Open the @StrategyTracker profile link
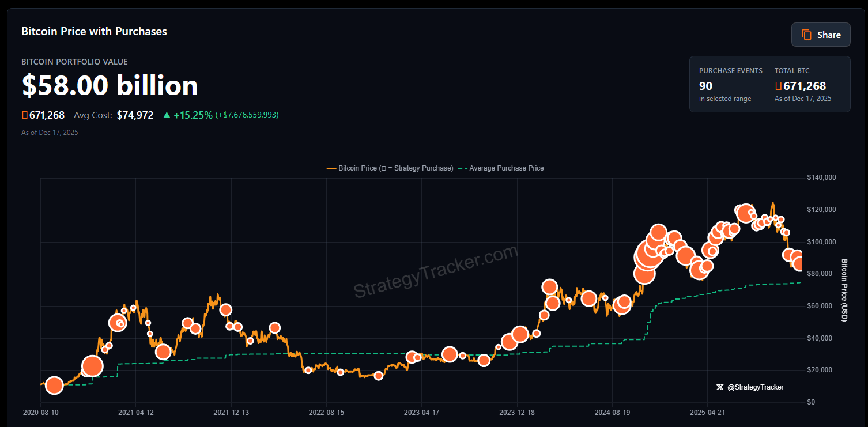The height and width of the screenshot is (427, 868). (x=756, y=387)
